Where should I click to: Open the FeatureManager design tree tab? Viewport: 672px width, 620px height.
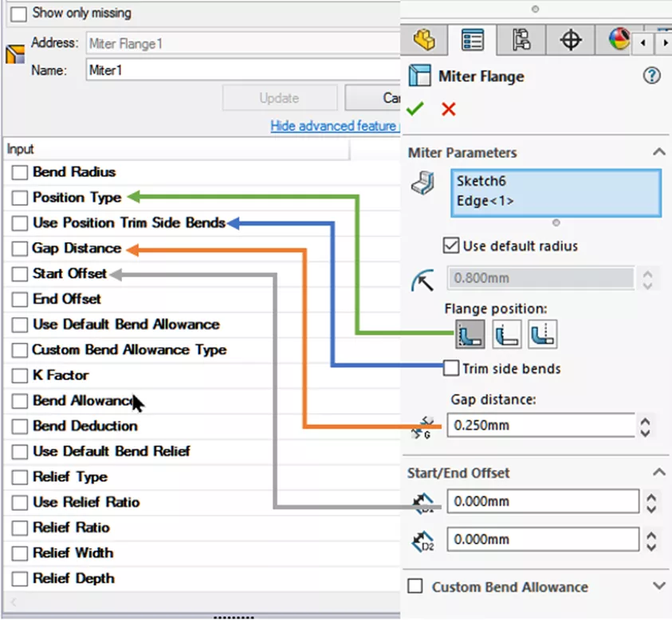coord(424,39)
